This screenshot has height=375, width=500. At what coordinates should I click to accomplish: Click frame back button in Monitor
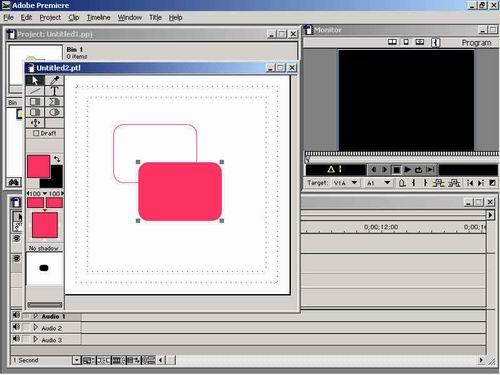[x=373, y=170]
